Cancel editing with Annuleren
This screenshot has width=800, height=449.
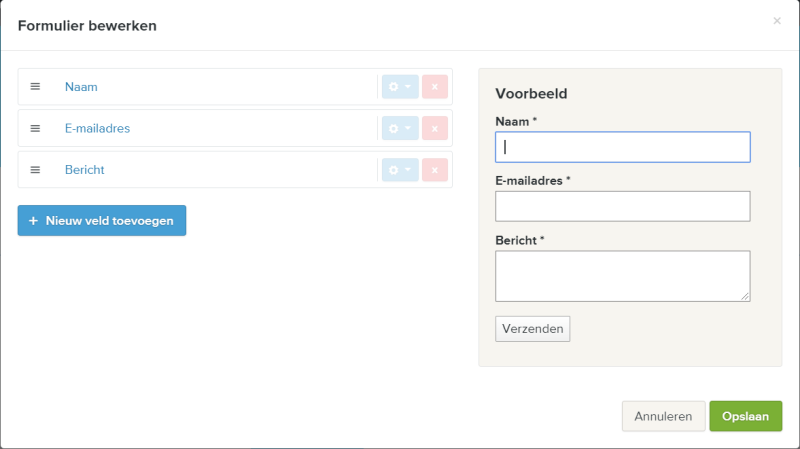[x=663, y=416]
